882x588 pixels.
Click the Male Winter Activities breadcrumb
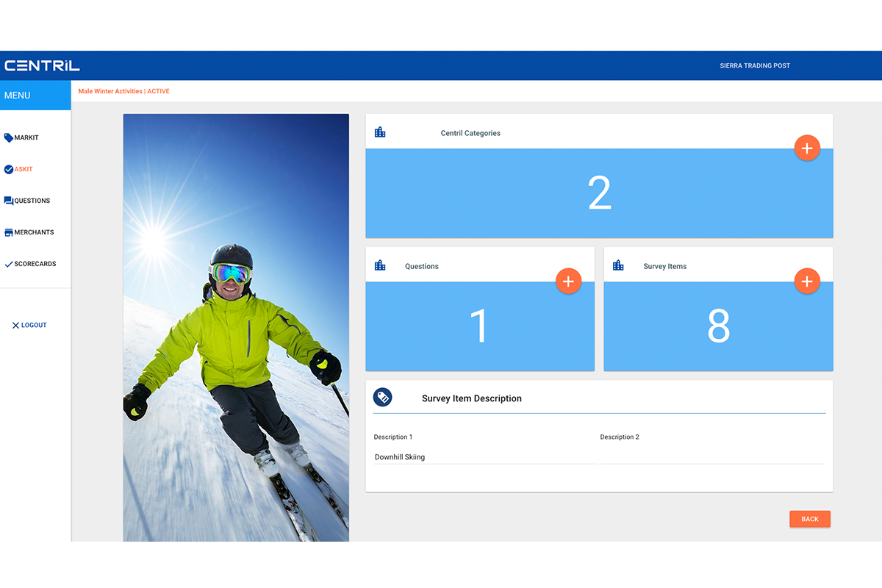pyautogui.click(x=110, y=91)
